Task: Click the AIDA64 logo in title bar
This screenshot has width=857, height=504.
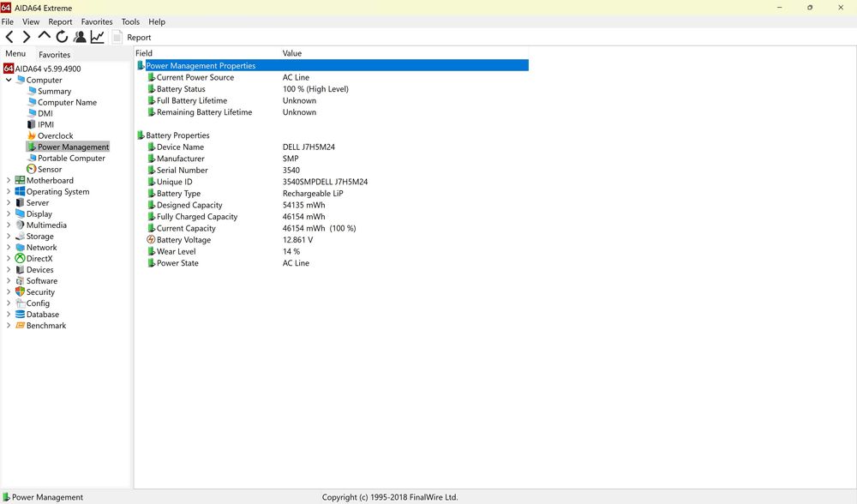Action: tap(5, 8)
